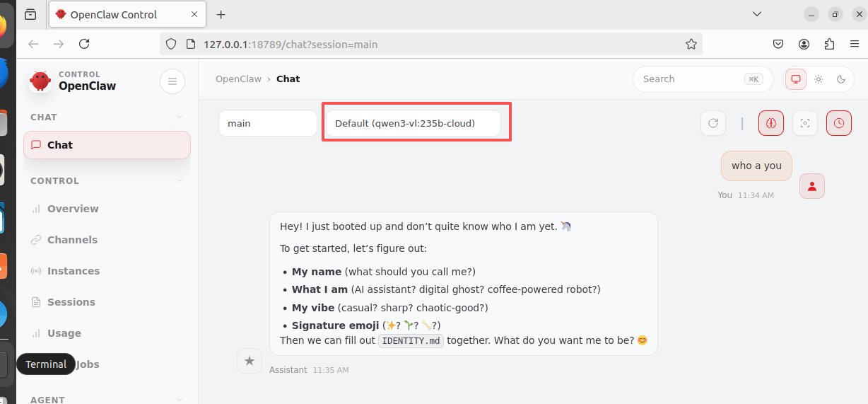Click the 11:34 AM timestamp

pos(756,195)
